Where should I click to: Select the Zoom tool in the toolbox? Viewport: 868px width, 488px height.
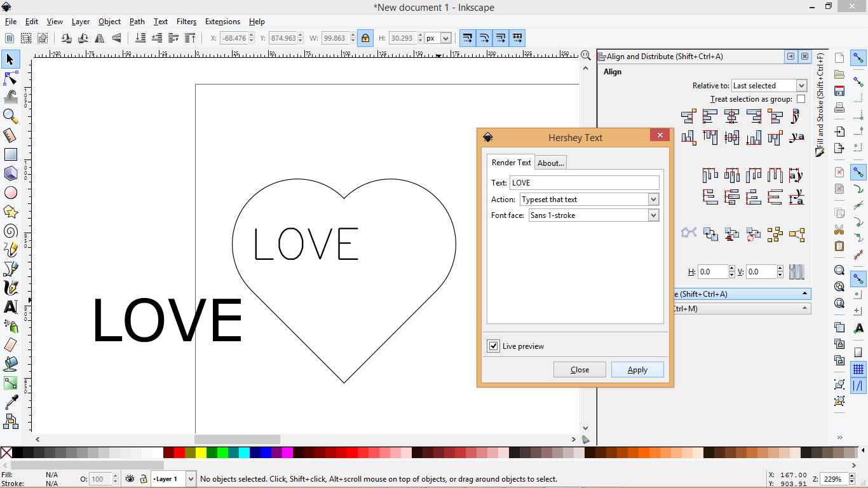tap(10, 116)
